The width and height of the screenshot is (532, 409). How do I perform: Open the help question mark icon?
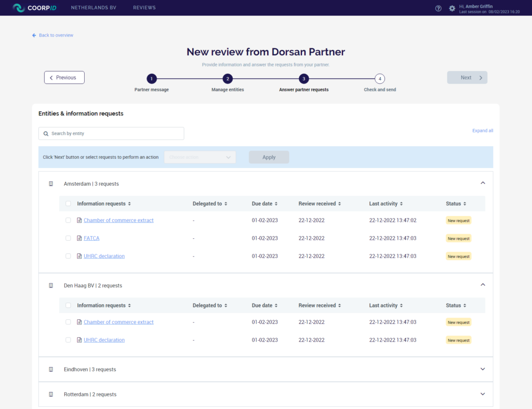pyautogui.click(x=438, y=8)
